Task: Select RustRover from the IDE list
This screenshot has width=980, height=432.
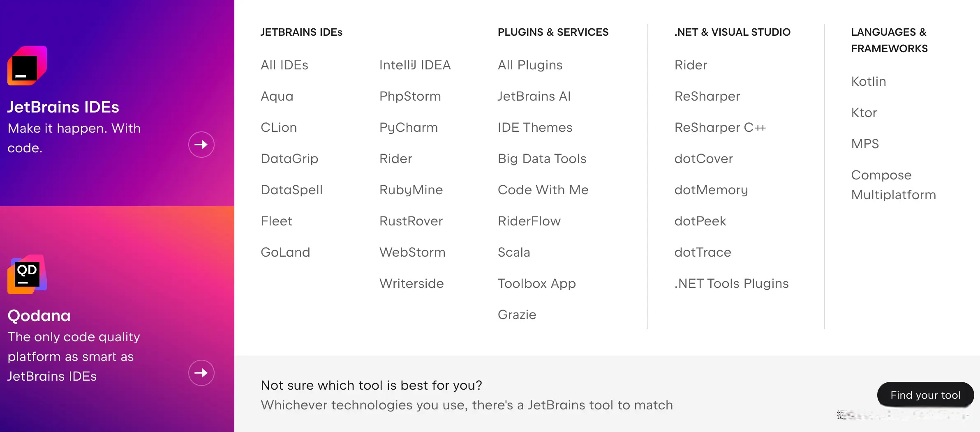Action: click(411, 221)
